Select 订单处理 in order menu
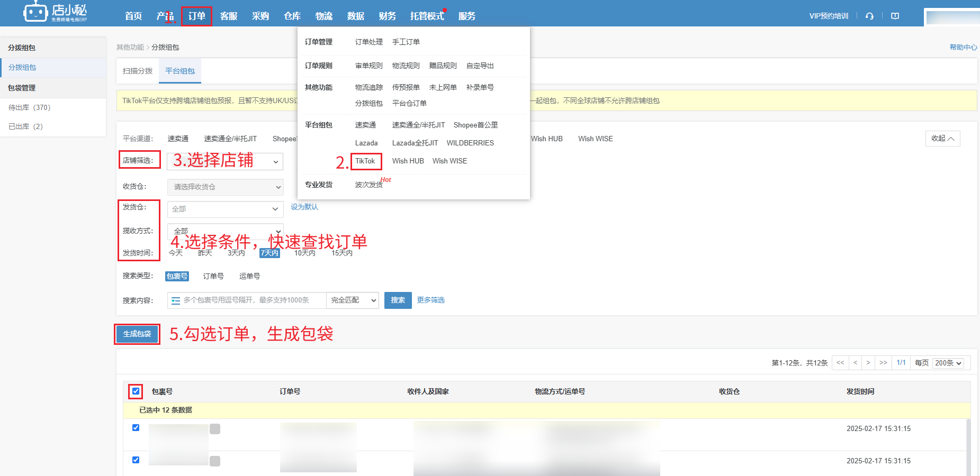 (369, 42)
